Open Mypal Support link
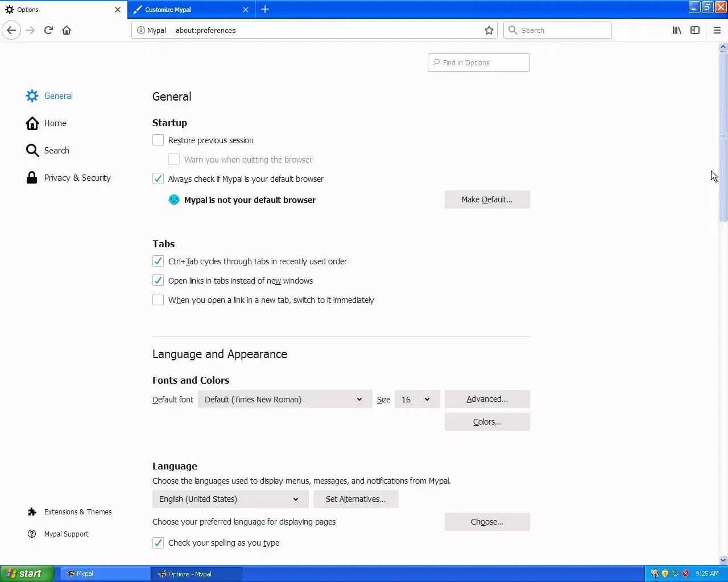 coord(67,534)
